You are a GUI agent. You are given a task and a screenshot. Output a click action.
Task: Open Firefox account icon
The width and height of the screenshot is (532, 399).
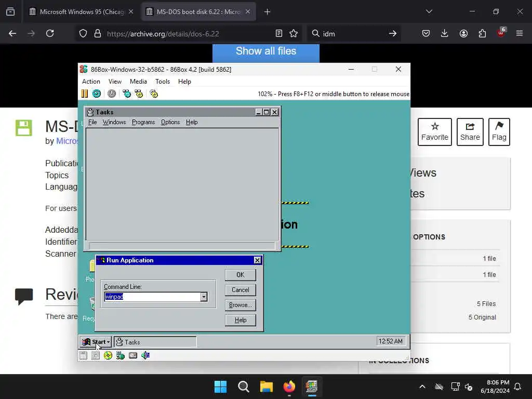point(463,33)
